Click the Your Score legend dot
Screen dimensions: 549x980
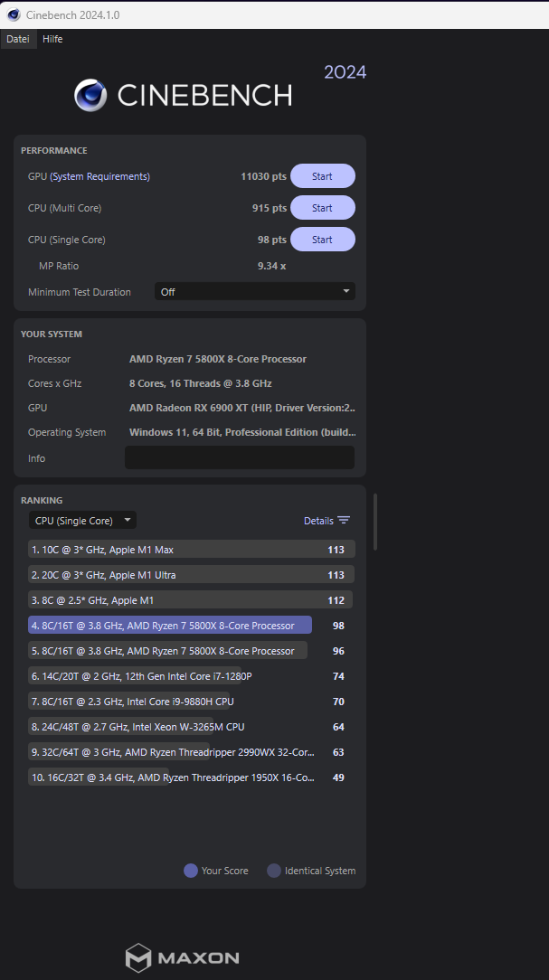191,871
